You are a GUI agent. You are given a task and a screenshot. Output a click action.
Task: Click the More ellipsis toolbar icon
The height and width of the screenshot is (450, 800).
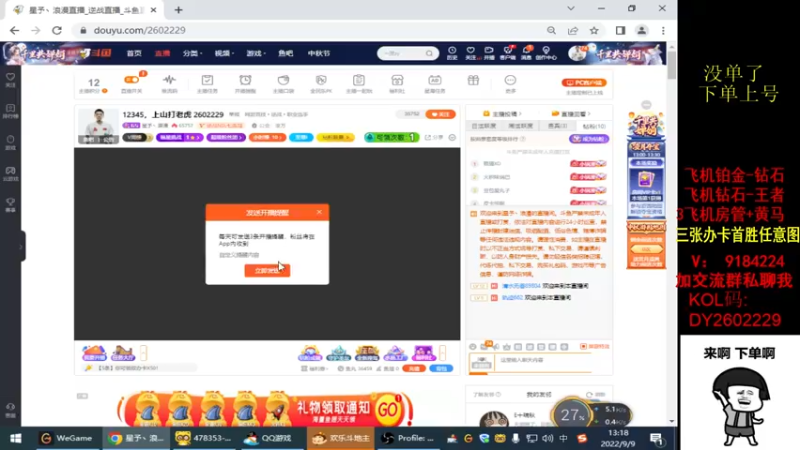510,80
